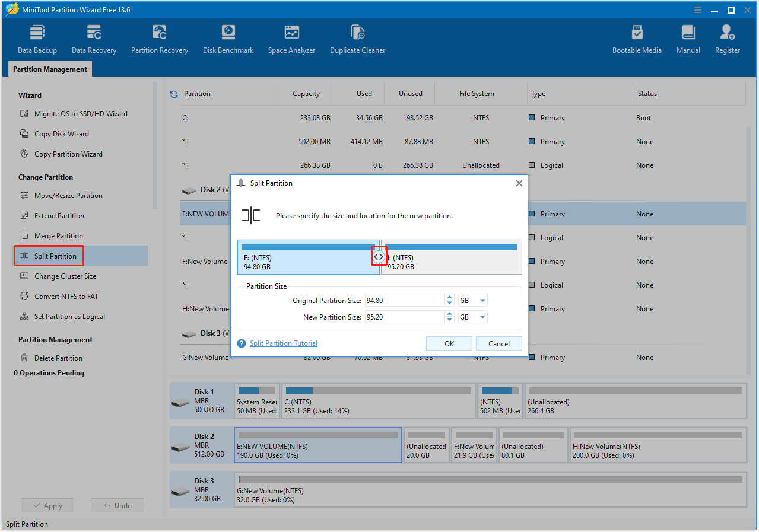Open Disk Benchmark
This screenshot has width=759, height=532.
pyautogui.click(x=228, y=39)
